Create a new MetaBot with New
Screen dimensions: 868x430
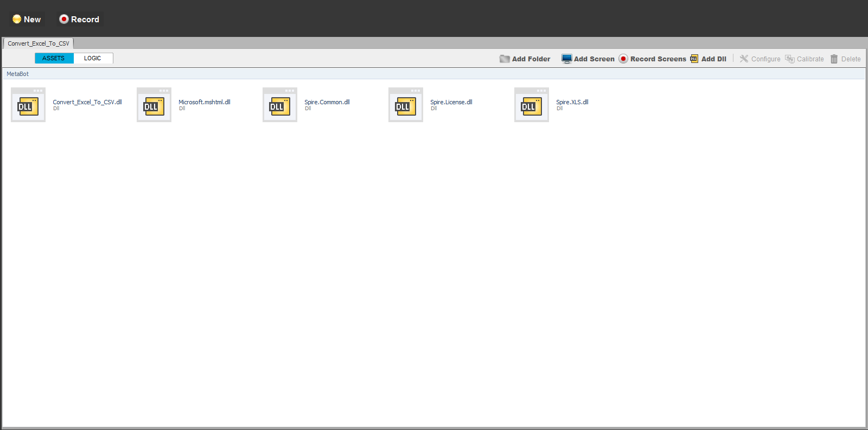pos(27,20)
